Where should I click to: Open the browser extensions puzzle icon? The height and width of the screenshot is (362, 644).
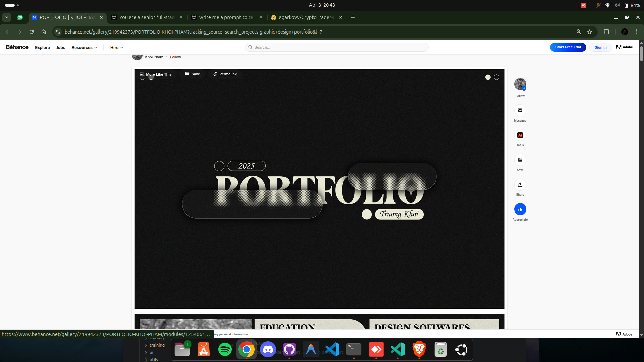606,32
